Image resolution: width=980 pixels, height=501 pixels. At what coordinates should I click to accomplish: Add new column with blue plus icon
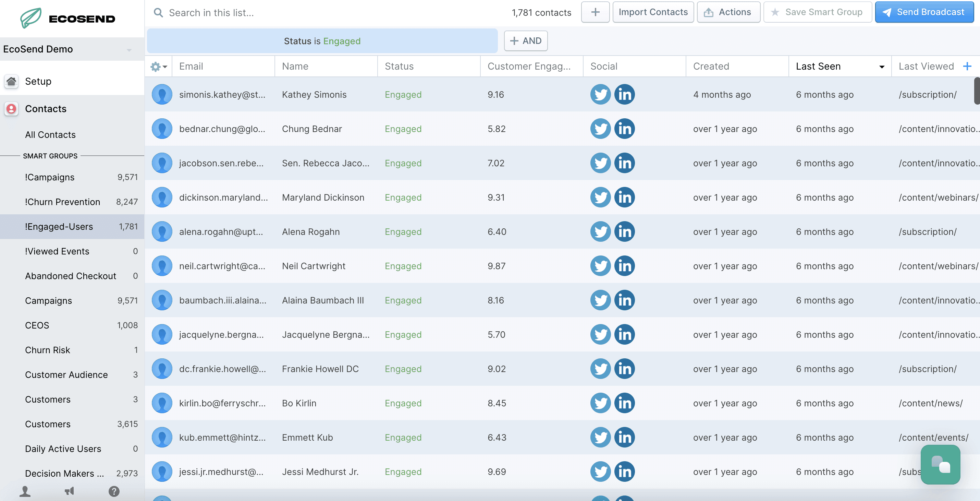click(967, 66)
